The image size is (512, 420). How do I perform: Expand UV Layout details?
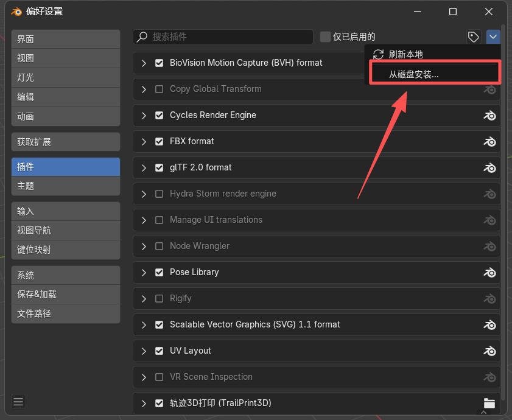(x=144, y=351)
